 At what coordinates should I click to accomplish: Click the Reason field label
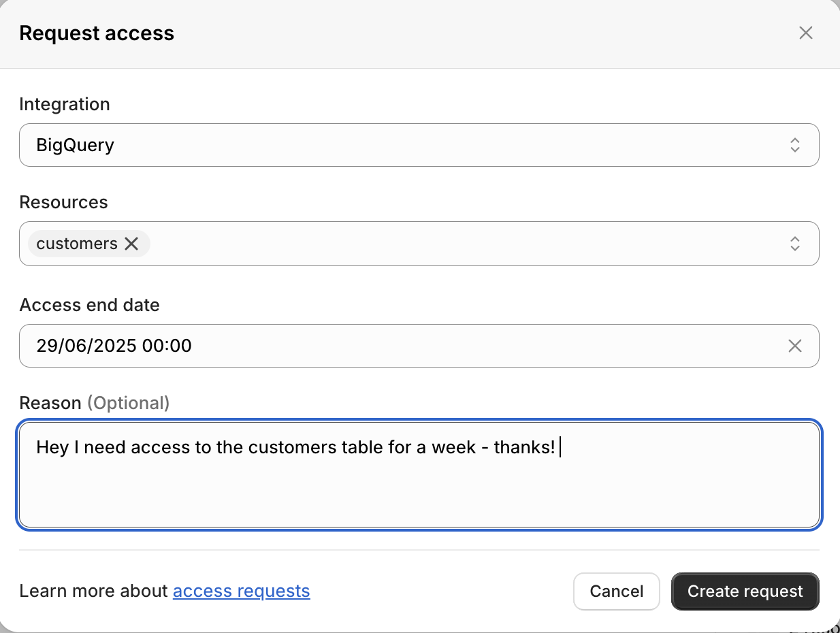tap(50, 403)
